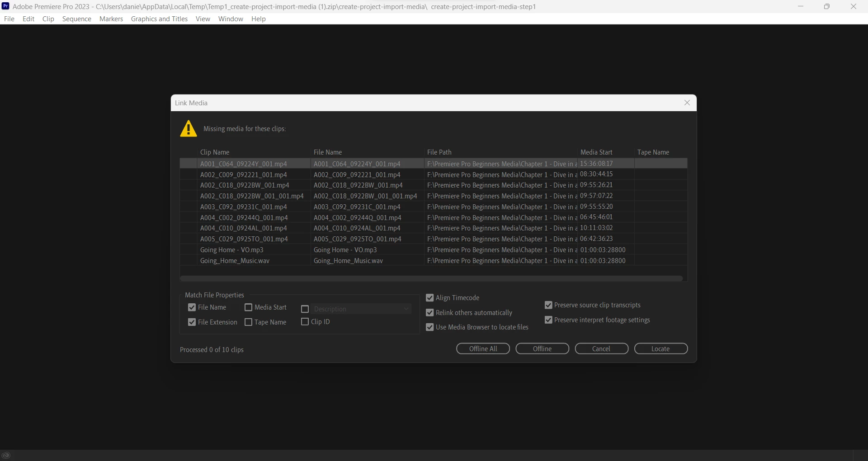Click media start value 06:45:46:01
Viewport: 868px width, 461px height.
(x=596, y=217)
